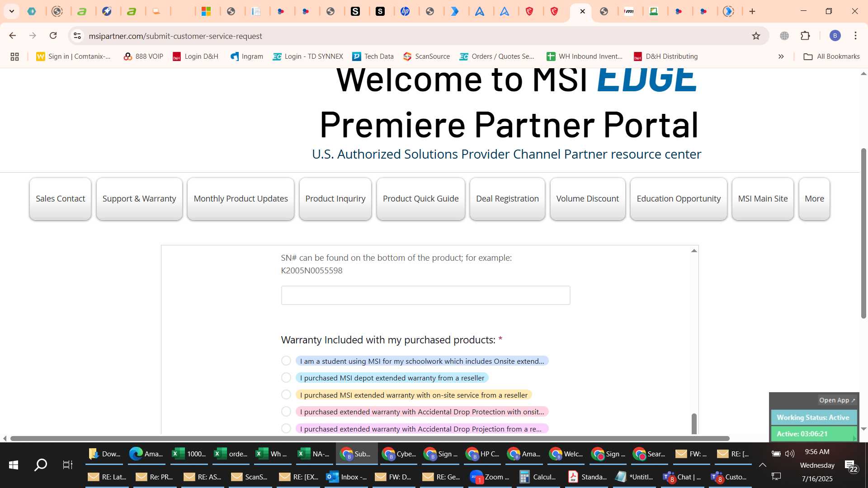Open the profile avatar B

click(835, 36)
